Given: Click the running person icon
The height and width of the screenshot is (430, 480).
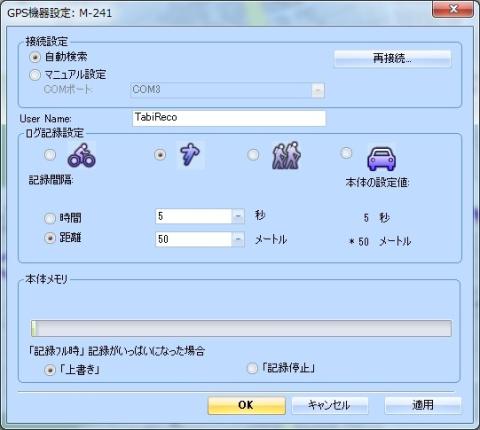Looking at the screenshot, I should tap(190, 155).
